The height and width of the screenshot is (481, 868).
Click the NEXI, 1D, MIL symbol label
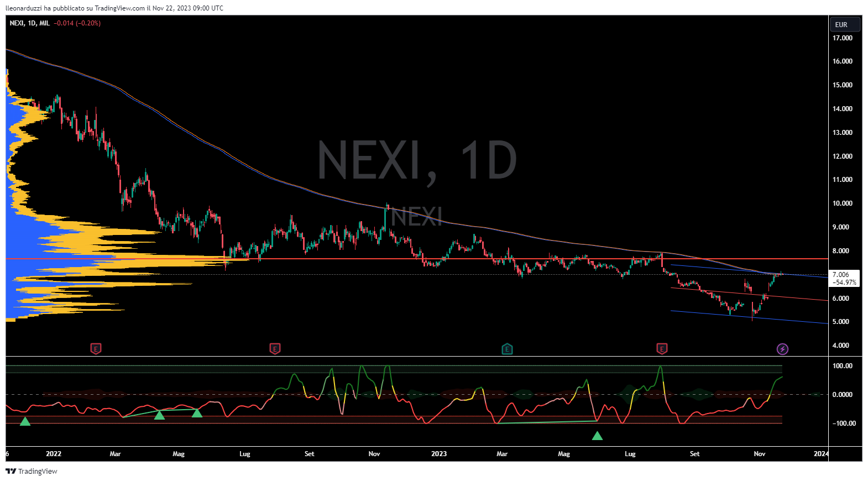[x=29, y=23]
